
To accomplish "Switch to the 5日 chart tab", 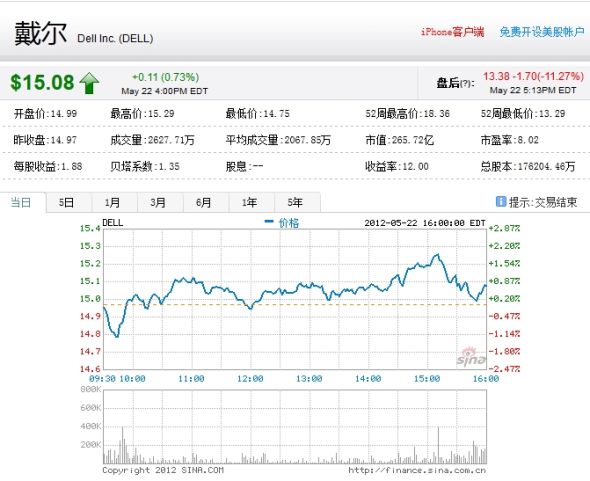I will click(67, 202).
